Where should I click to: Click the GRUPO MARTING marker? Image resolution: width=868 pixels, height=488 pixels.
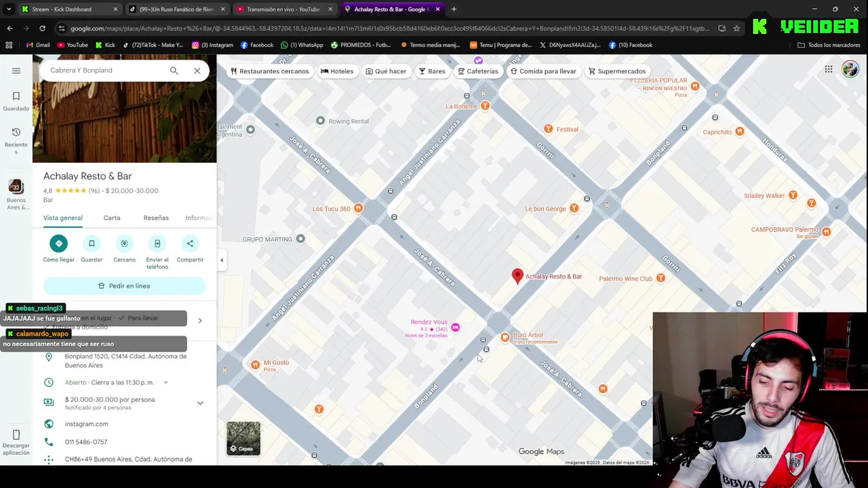pyautogui.click(x=300, y=239)
